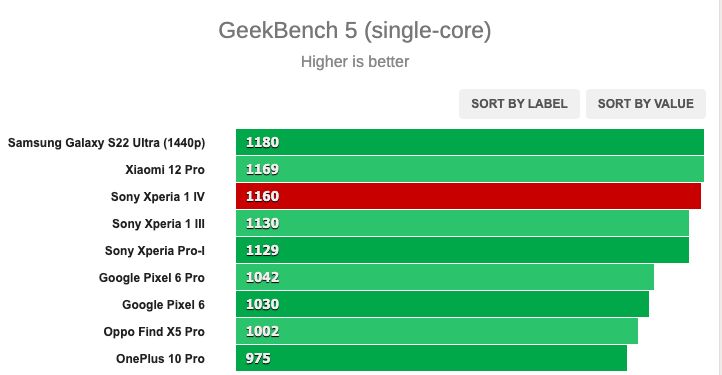
Task: Select the Sony Xperia 1 III bar
Action: click(x=462, y=223)
